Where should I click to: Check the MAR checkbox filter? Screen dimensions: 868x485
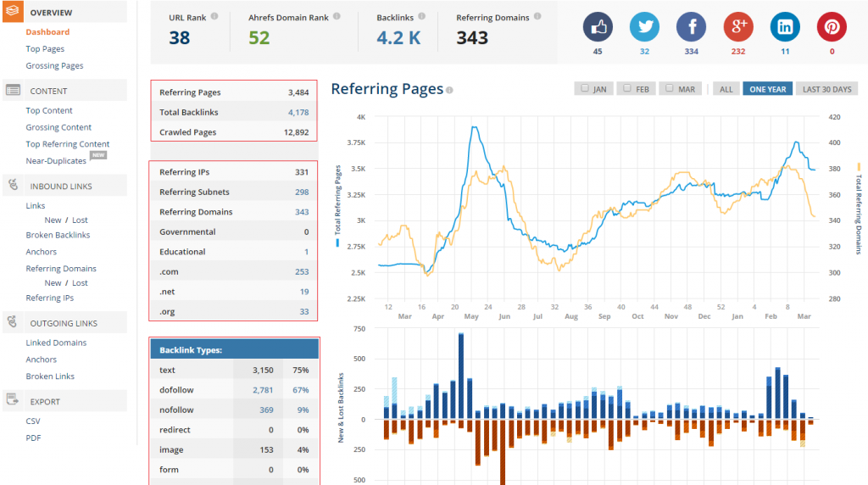point(669,88)
